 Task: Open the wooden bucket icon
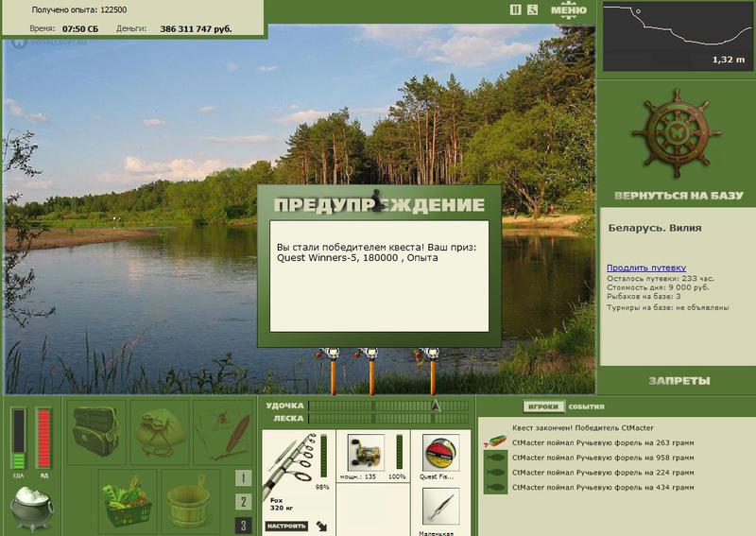click(x=190, y=501)
